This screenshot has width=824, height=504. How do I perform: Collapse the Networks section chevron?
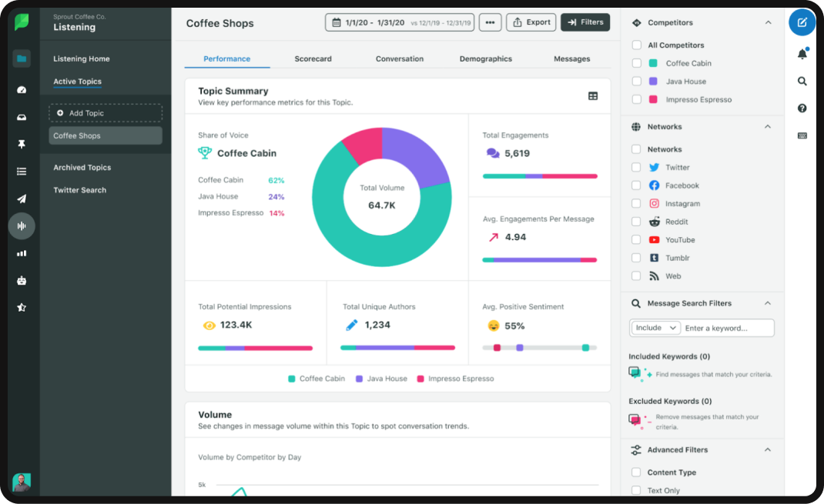(x=768, y=126)
